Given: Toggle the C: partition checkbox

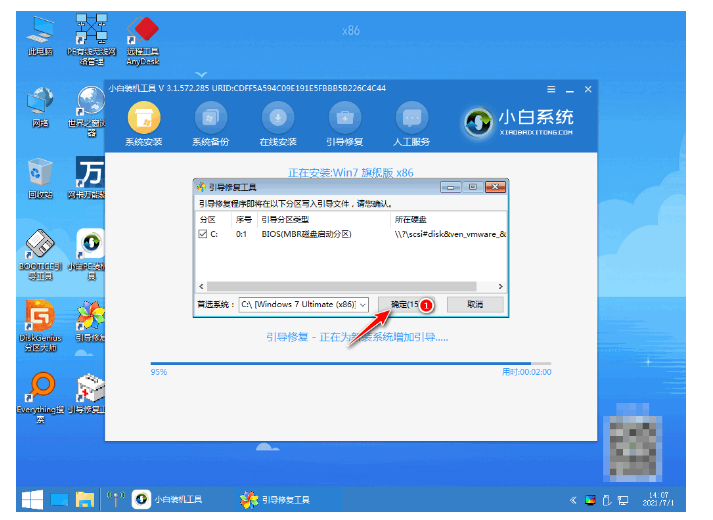Looking at the screenshot, I should (x=204, y=234).
